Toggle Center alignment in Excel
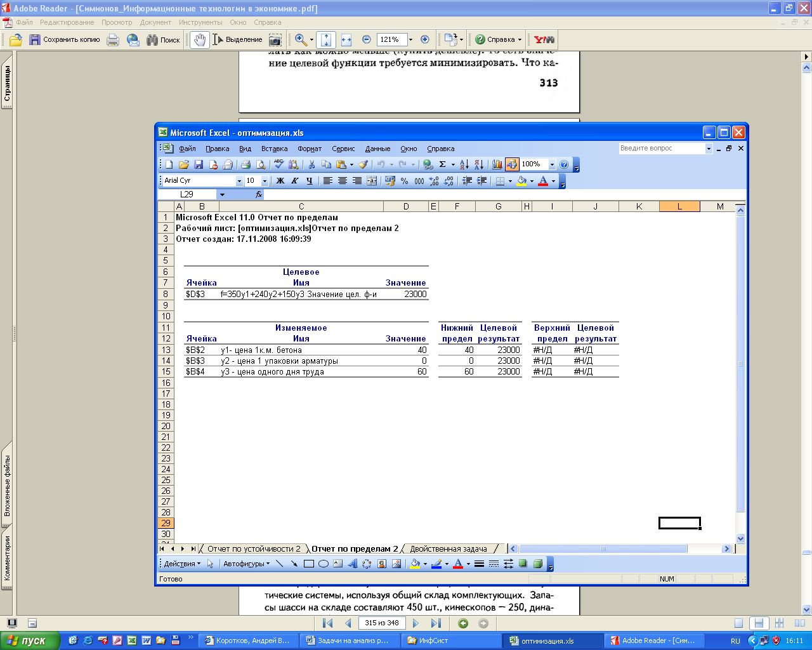This screenshot has height=650, width=812. (343, 181)
